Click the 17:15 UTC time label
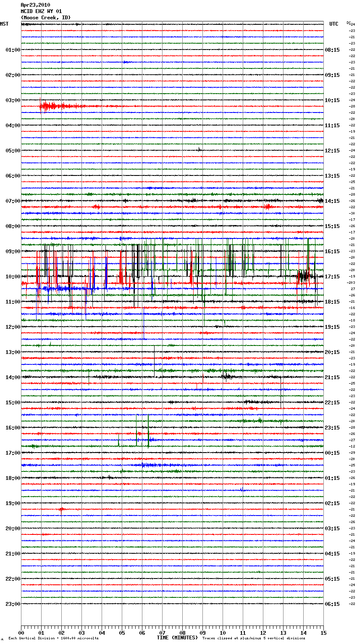The height and width of the screenshot is (644, 357). 332,277
